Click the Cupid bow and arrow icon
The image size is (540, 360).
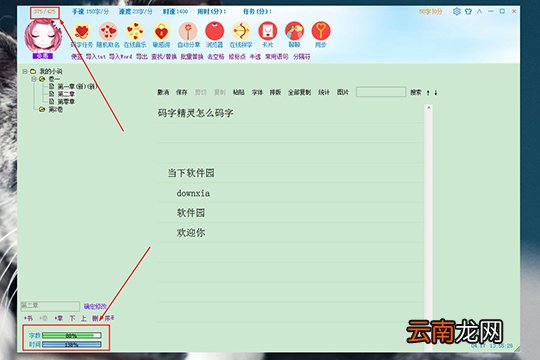point(241,31)
